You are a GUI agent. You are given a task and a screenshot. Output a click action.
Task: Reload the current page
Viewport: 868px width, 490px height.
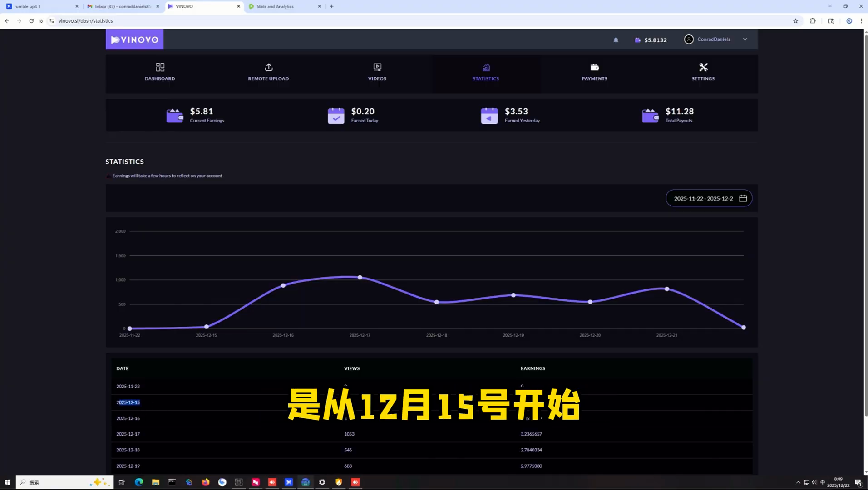point(31,21)
